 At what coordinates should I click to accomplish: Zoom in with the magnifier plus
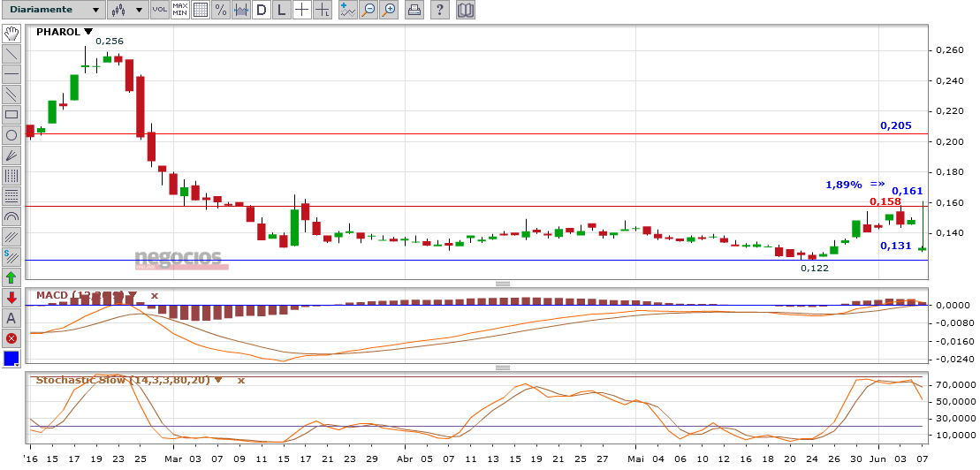tap(389, 11)
